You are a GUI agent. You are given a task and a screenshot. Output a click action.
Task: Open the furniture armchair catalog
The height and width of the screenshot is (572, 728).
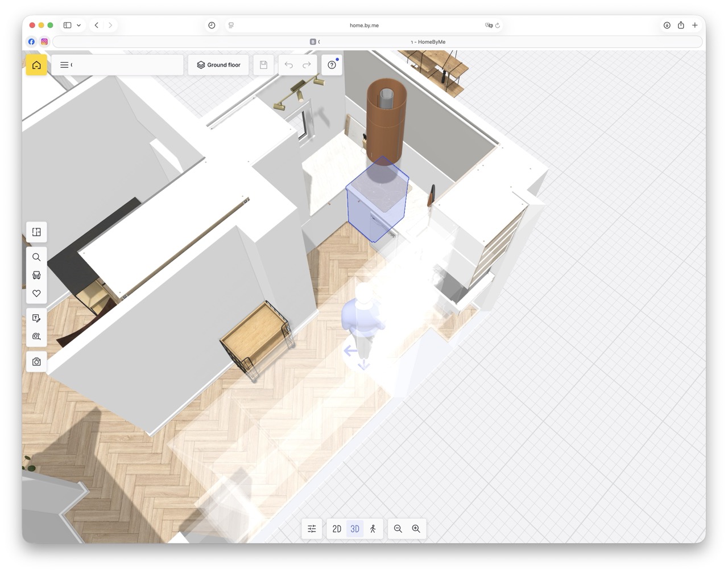(36, 275)
